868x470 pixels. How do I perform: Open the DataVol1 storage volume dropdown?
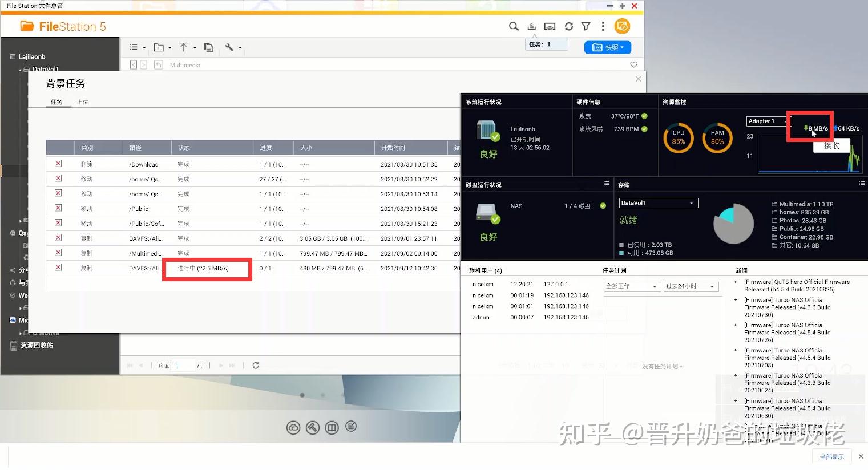pos(659,203)
